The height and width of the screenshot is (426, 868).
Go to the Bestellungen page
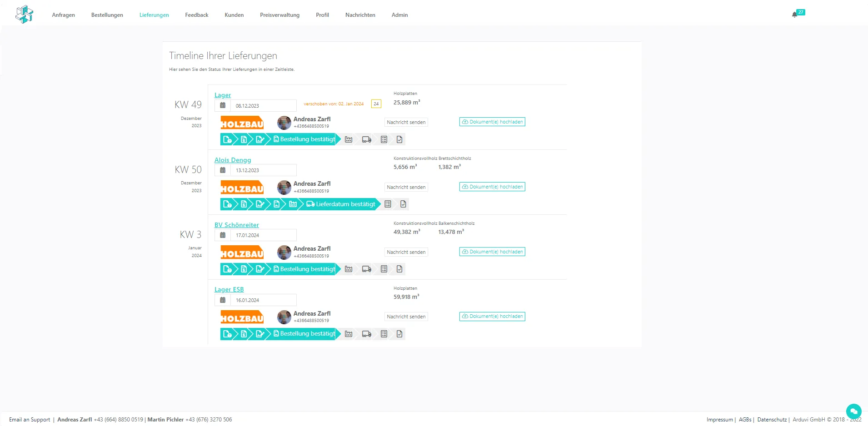click(107, 15)
